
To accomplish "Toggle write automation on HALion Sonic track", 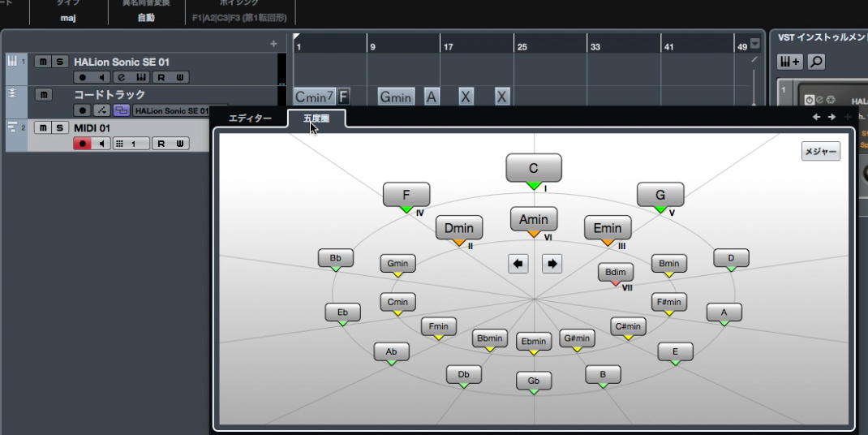I will pos(179,77).
